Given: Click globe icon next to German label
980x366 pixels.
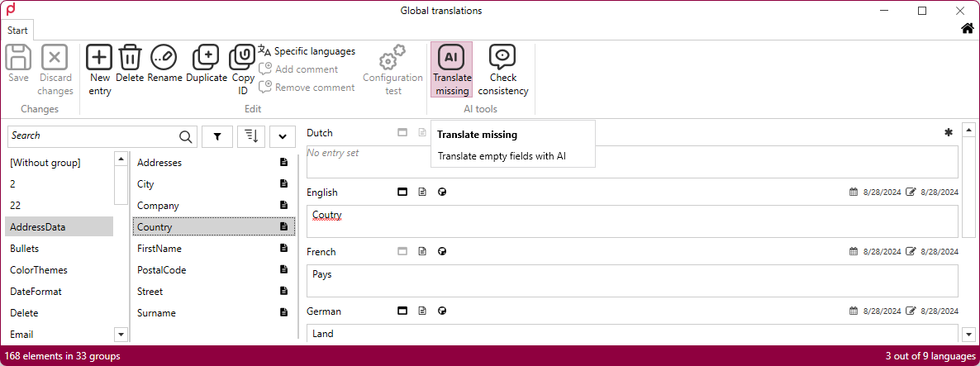Looking at the screenshot, I should coord(442,311).
